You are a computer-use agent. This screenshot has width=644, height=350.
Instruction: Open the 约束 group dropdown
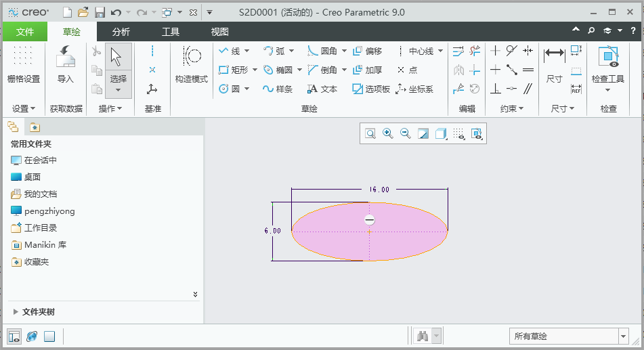click(x=512, y=108)
